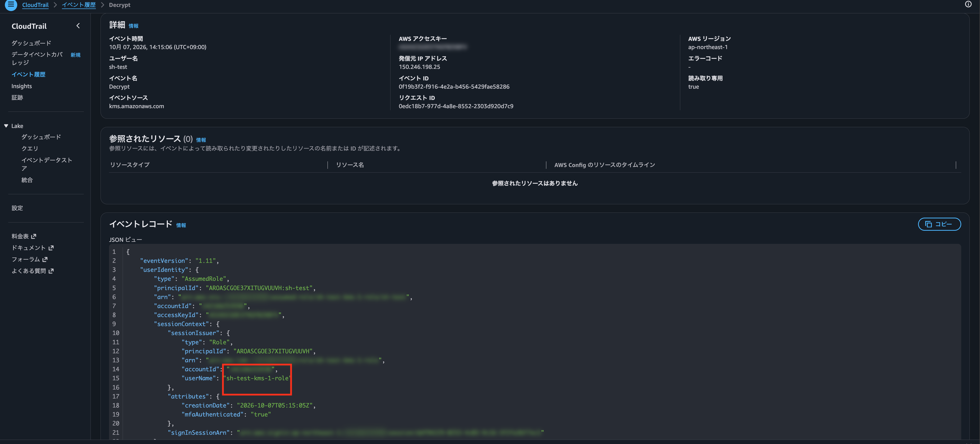Click the ap-northeast-1 region value
Image resolution: width=980 pixels, height=444 pixels.
pos(707,47)
